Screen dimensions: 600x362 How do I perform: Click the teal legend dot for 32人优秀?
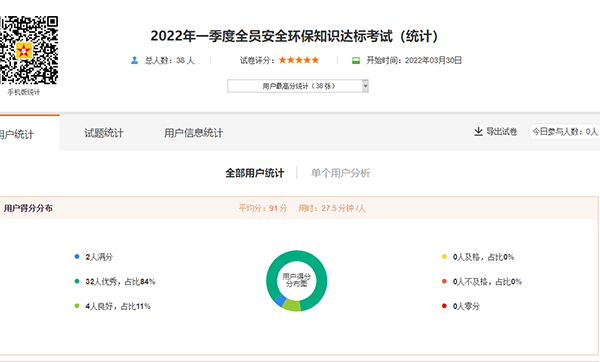coord(77,281)
